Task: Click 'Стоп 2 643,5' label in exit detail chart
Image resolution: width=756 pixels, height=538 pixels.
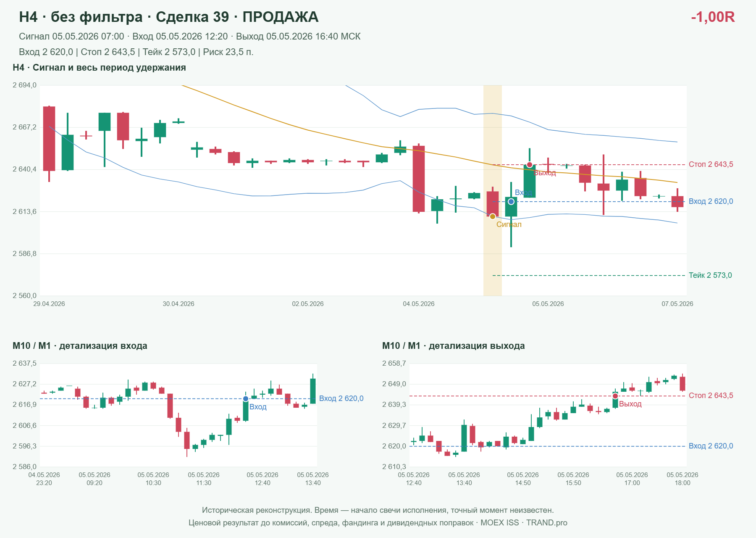Action: point(711,396)
